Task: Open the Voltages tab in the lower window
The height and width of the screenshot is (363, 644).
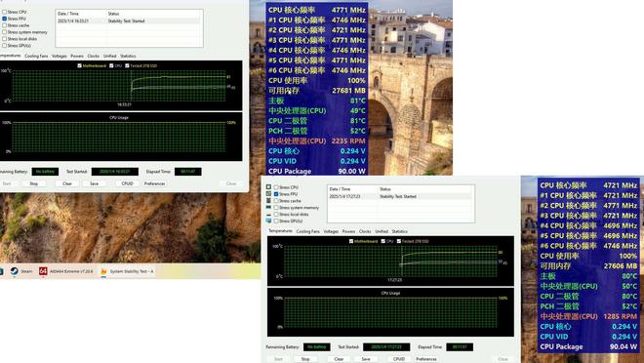Action: tap(331, 231)
